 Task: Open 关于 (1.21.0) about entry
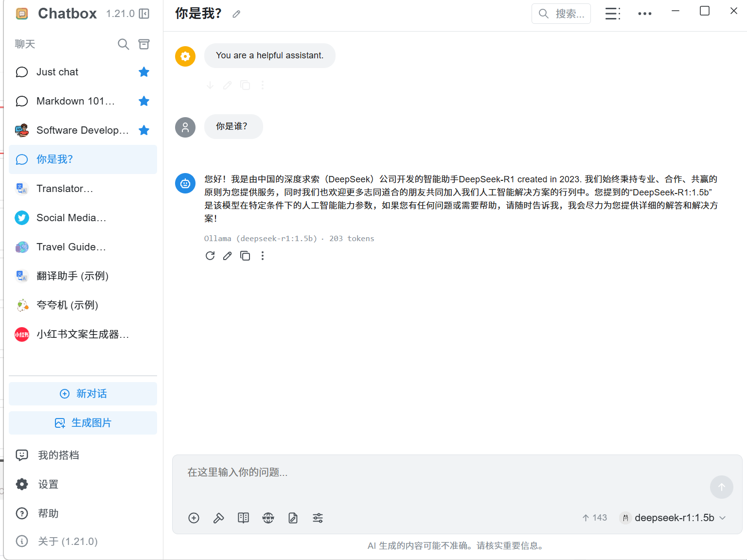[83, 541]
